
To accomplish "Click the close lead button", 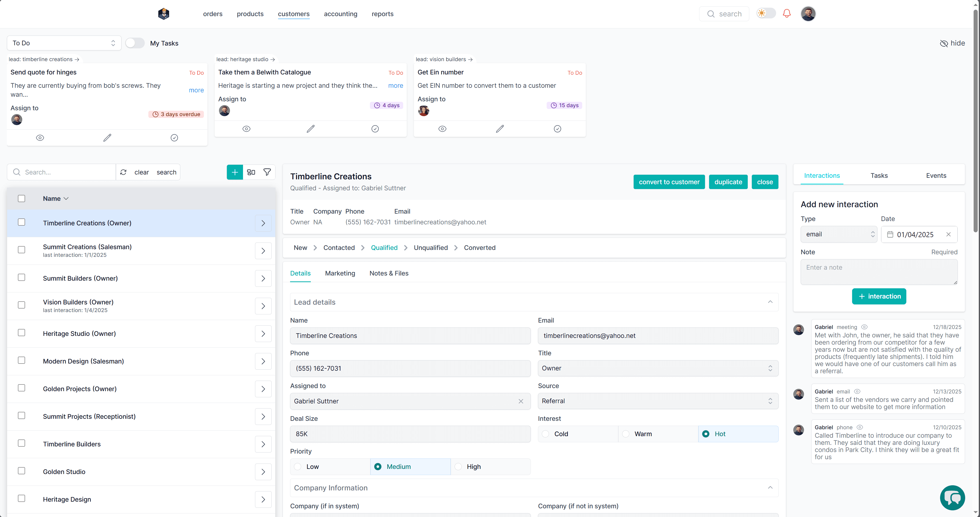I will click(x=765, y=182).
